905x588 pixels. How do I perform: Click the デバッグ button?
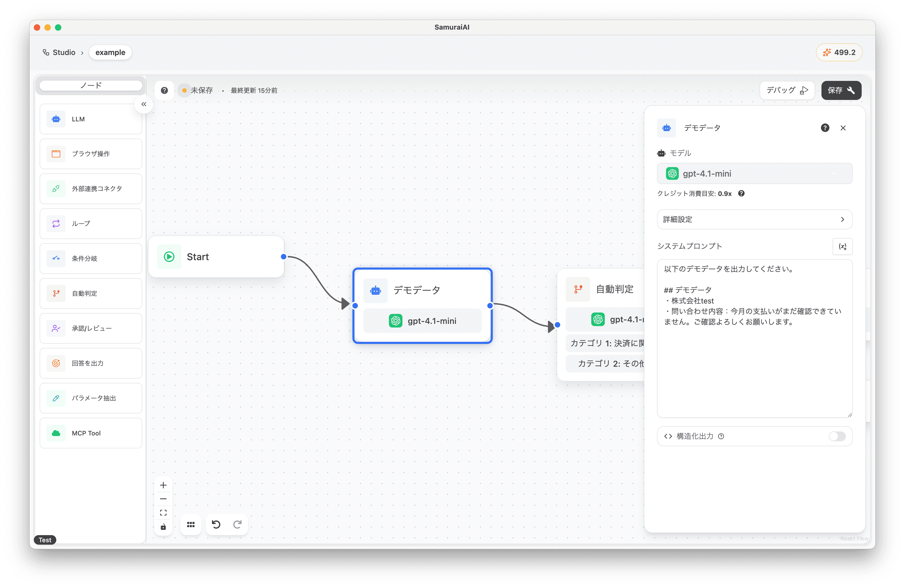click(x=787, y=90)
